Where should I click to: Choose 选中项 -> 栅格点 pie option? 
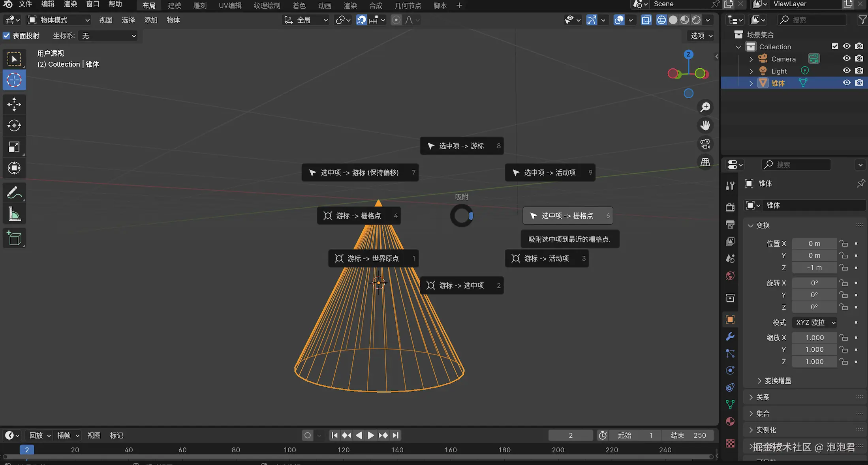568,216
